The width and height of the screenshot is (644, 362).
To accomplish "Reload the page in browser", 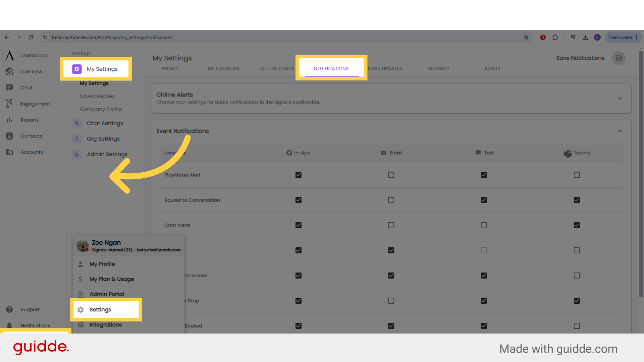I will pyautogui.click(x=31, y=37).
